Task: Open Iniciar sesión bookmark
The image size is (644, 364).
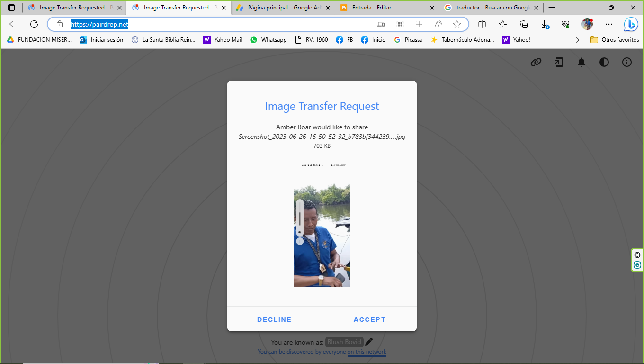Action: pyautogui.click(x=101, y=40)
